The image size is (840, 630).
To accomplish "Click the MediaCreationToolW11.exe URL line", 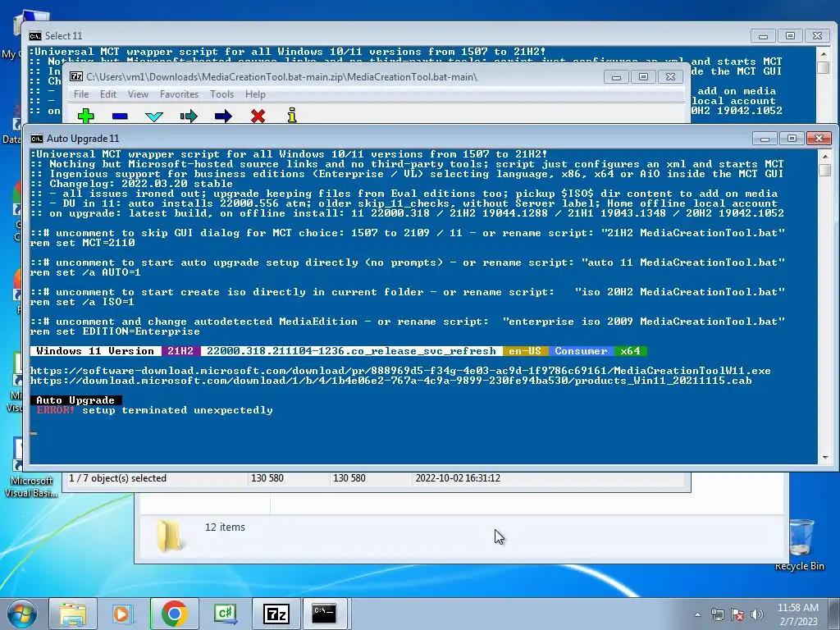I will [x=400, y=371].
